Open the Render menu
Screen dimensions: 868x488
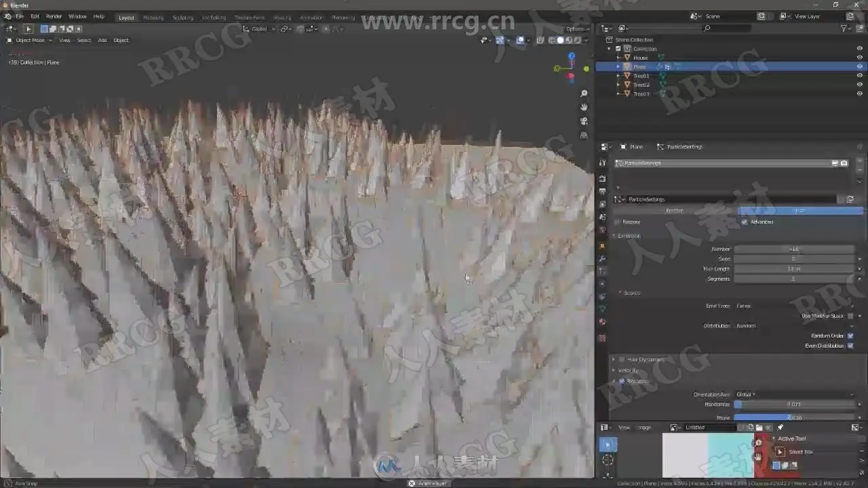(x=54, y=16)
